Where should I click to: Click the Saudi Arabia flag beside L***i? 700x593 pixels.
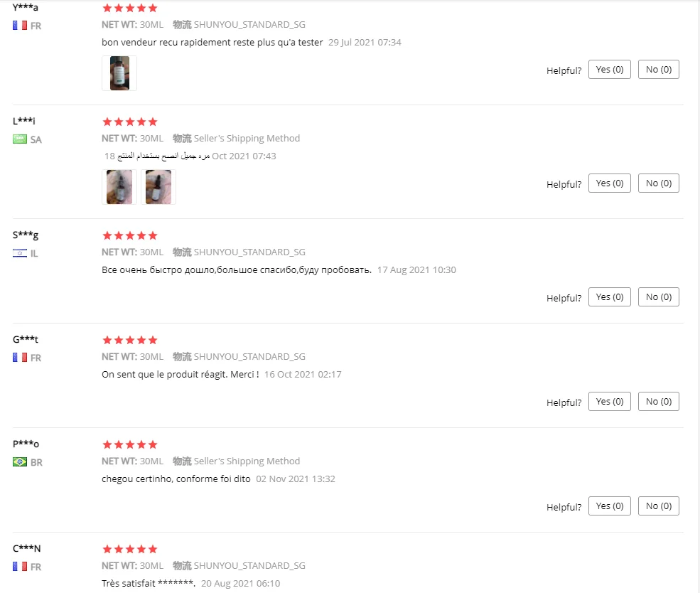[20, 139]
